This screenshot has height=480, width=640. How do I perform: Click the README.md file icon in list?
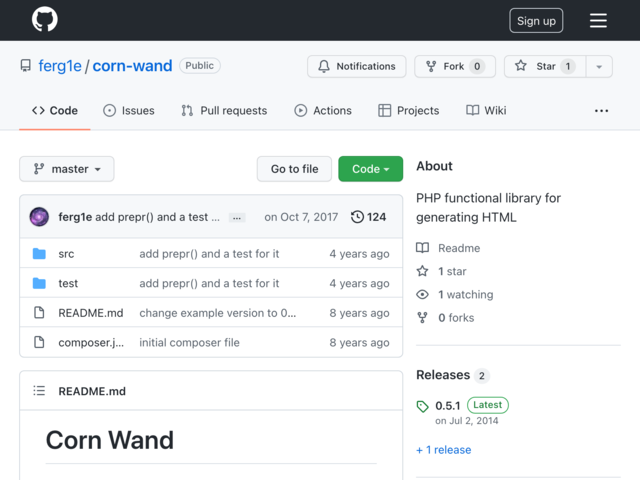click(39, 313)
